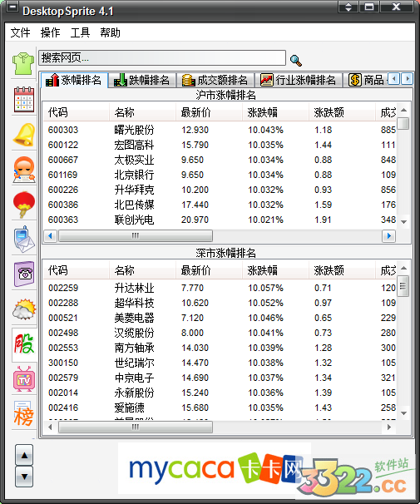
Task: Select stock row 002553 南方轴承
Action: tap(220, 348)
